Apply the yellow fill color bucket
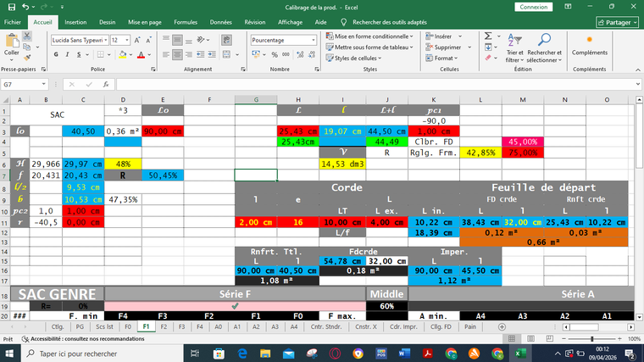 click(122, 54)
